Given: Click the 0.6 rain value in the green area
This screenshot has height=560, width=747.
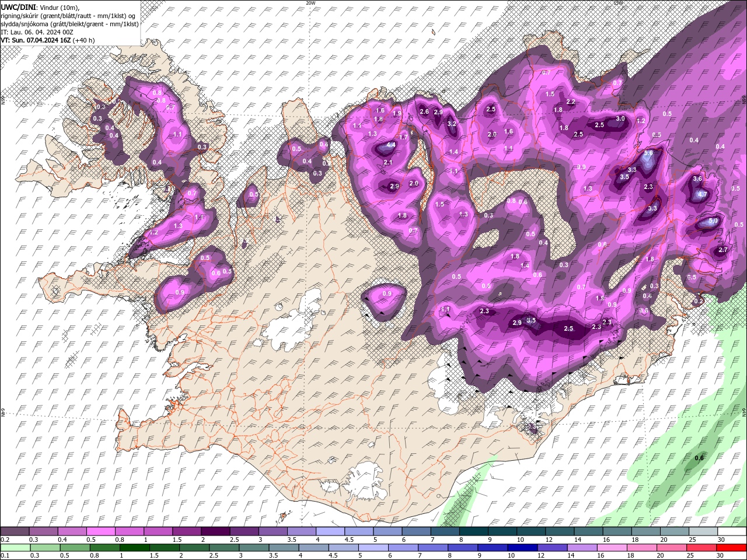Looking at the screenshot, I should 699,458.
